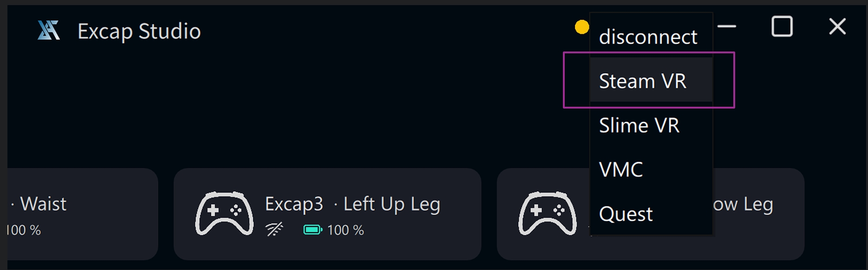Click the crossed-out signal icon under Excap3

pos(274,229)
